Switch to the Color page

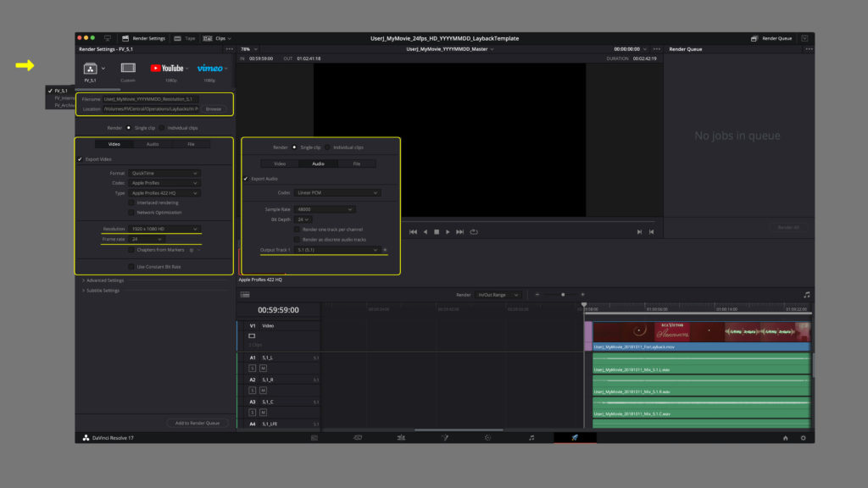pyautogui.click(x=487, y=438)
